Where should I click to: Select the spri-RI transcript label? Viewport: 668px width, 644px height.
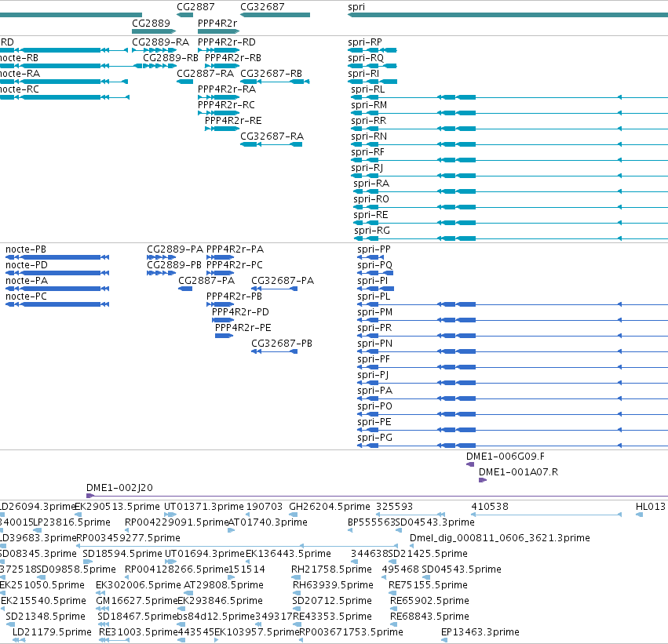pos(363,74)
